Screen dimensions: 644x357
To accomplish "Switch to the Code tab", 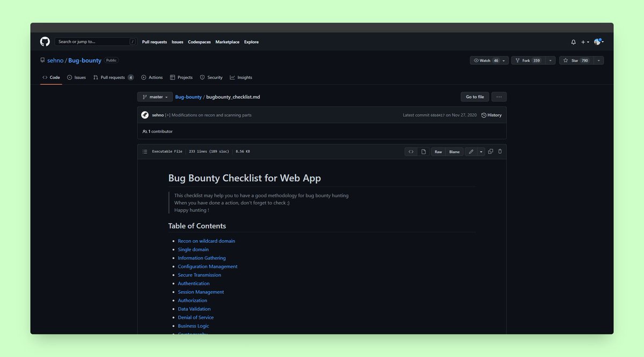I will 52,77.
